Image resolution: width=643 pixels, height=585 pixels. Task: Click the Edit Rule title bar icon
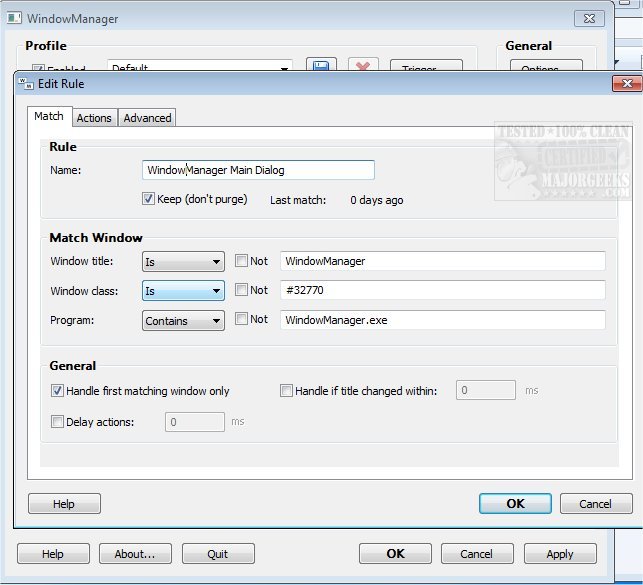[26, 84]
